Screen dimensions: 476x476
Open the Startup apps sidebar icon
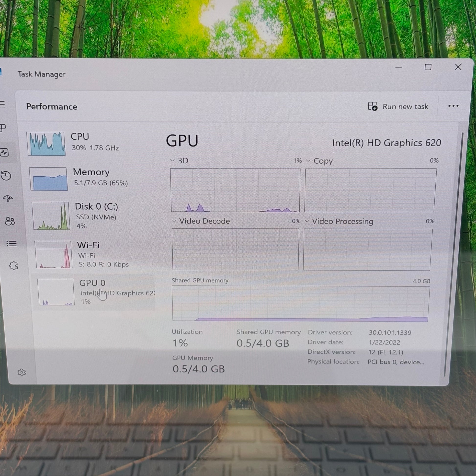click(8, 198)
